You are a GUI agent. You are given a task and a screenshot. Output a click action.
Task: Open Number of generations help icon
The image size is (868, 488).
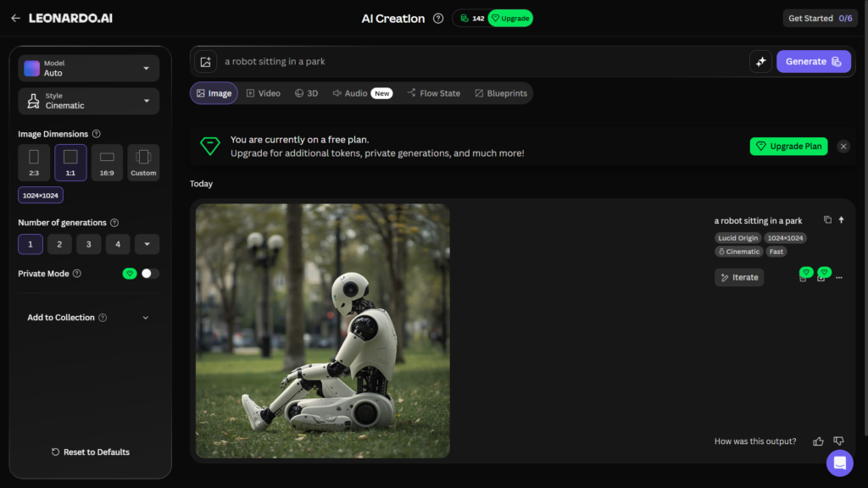tap(114, 223)
